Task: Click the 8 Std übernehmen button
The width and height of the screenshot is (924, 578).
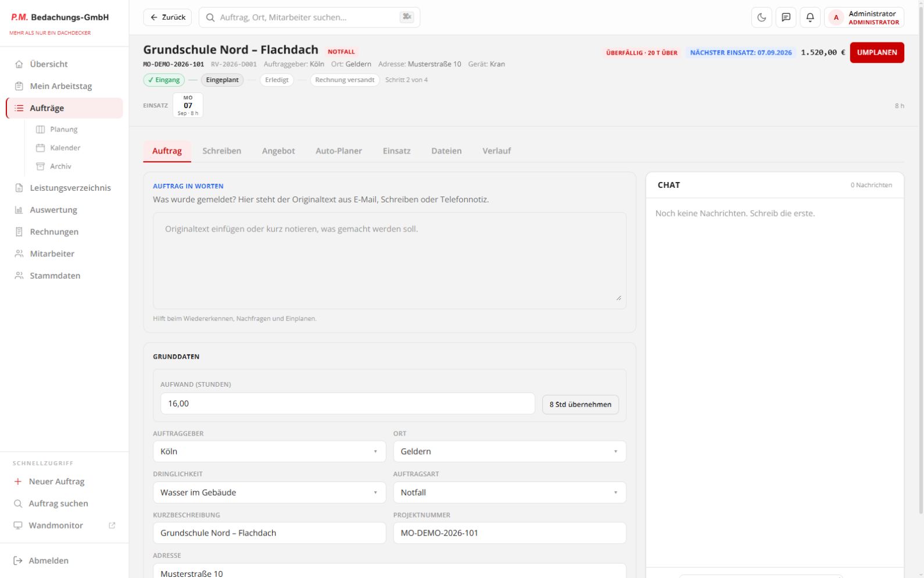Action: [x=580, y=404]
